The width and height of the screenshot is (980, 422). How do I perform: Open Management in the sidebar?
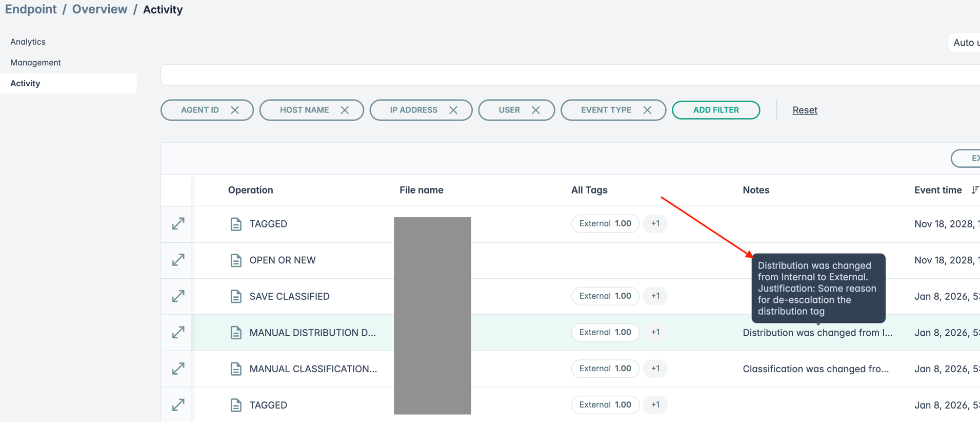(35, 63)
